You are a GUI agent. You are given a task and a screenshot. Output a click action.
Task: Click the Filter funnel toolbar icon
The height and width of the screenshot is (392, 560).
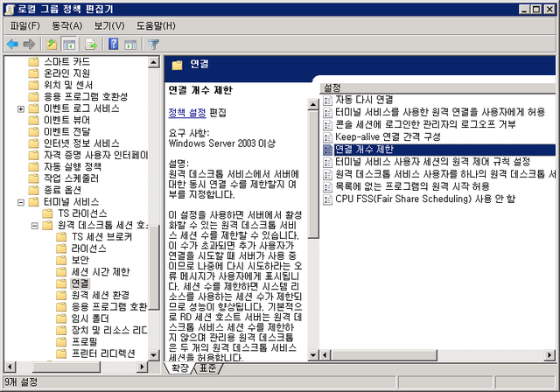(x=153, y=45)
